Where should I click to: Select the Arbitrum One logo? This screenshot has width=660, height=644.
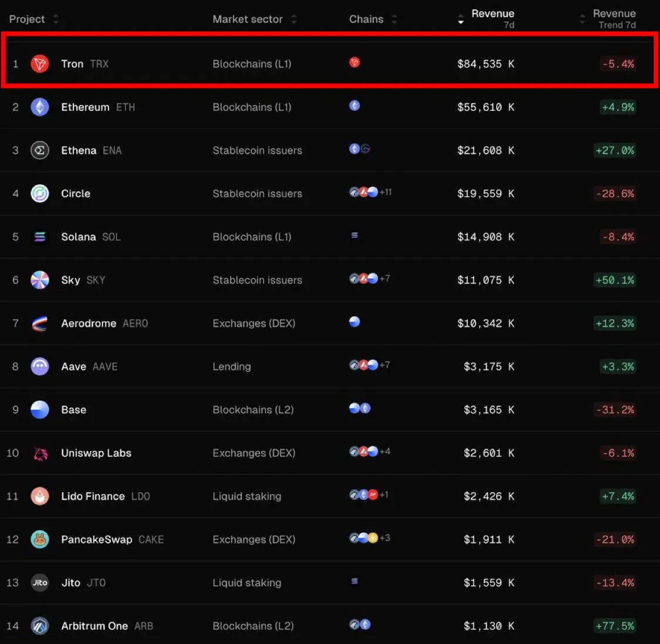40,626
